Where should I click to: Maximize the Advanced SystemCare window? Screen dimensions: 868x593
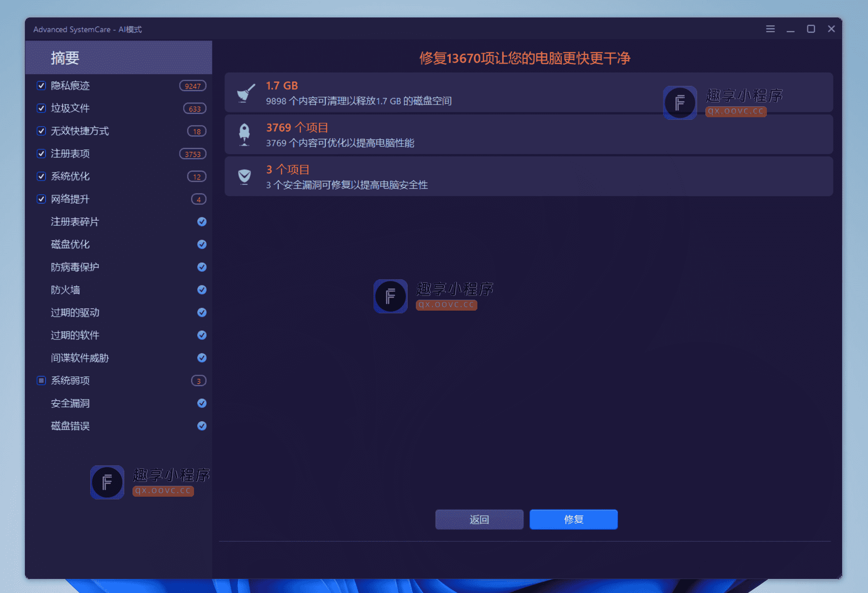click(811, 29)
